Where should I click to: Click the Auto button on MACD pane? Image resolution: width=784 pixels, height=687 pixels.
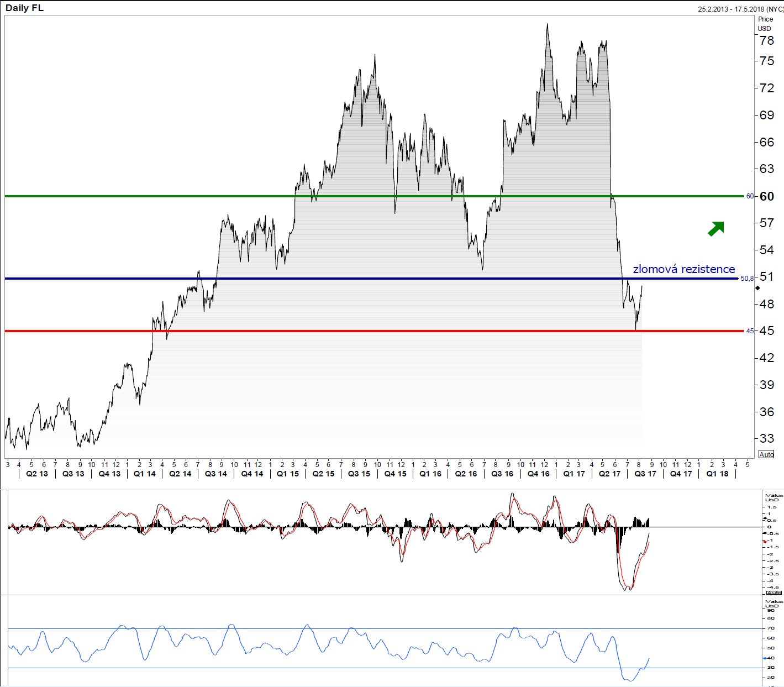pos(774,592)
